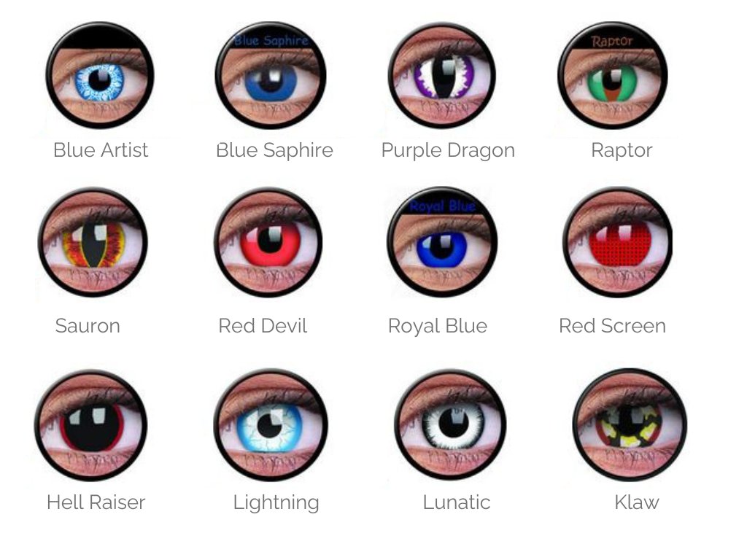Open the Raptor lens thumbnail
747x560 pixels.
(613, 75)
